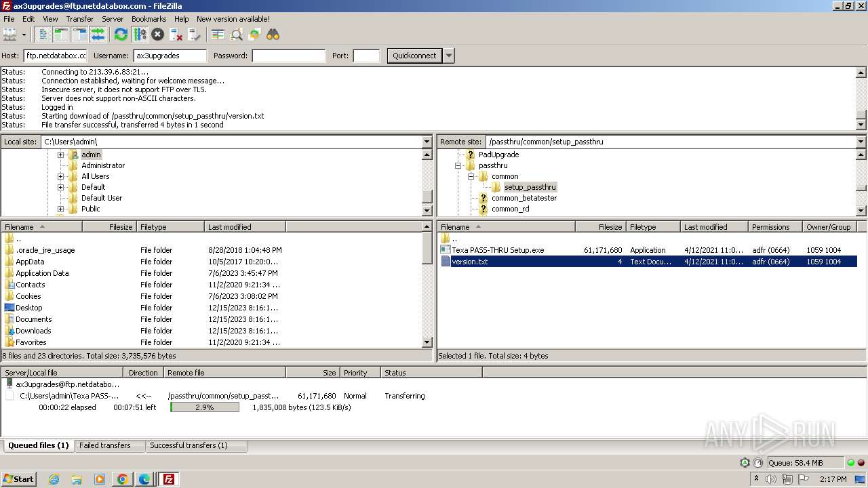Sort remote list by Filesize column
This screenshot has height=488, width=868.
tap(601, 227)
